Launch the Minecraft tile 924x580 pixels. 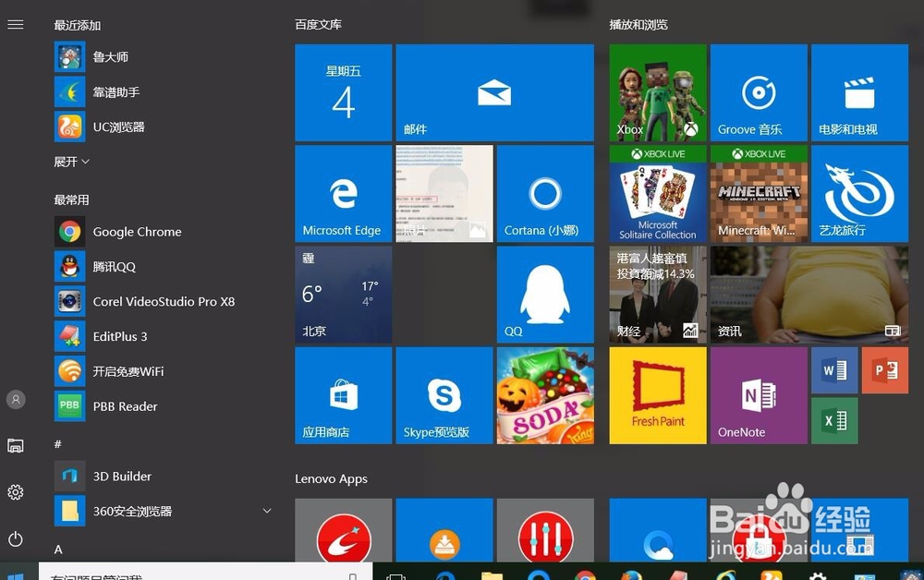pos(759,194)
